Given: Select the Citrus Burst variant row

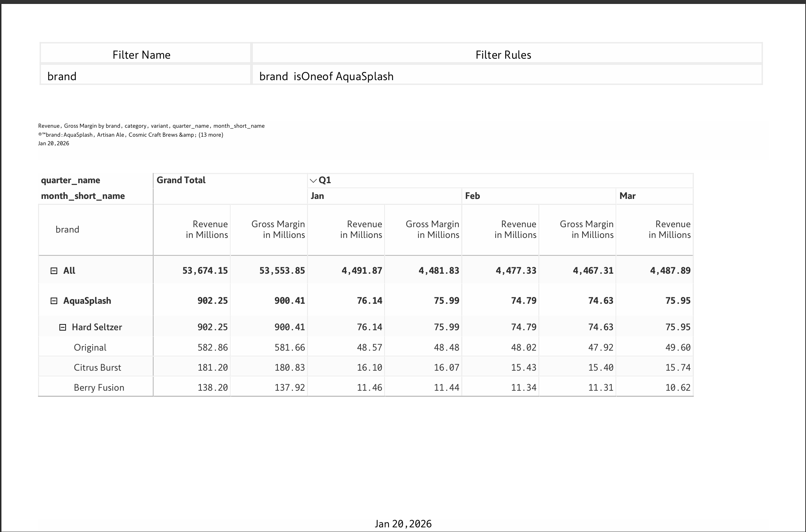Looking at the screenshot, I should (x=366, y=367).
